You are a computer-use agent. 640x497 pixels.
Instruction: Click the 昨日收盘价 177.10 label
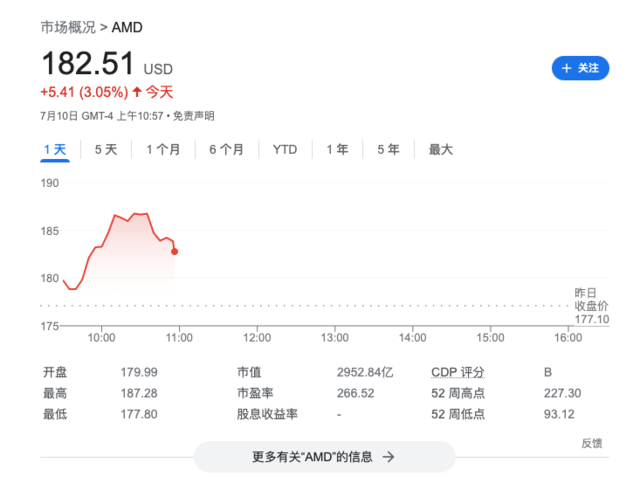point(591,305)
